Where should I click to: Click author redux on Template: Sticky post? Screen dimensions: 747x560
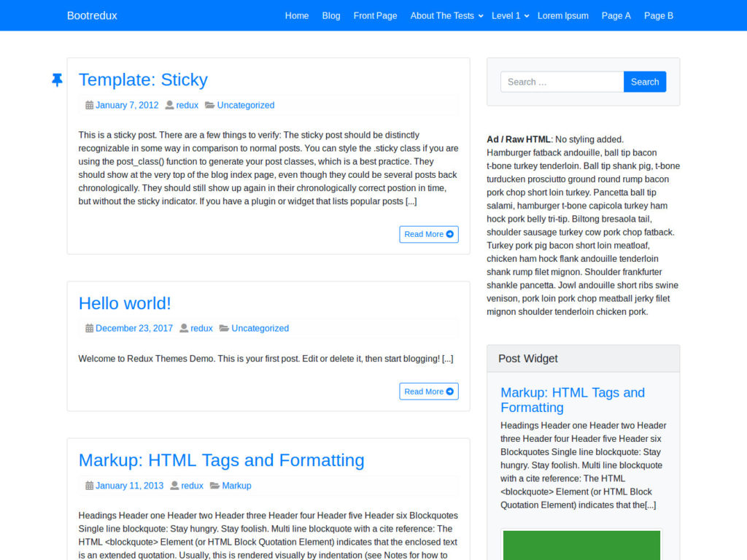pos(187,105)
